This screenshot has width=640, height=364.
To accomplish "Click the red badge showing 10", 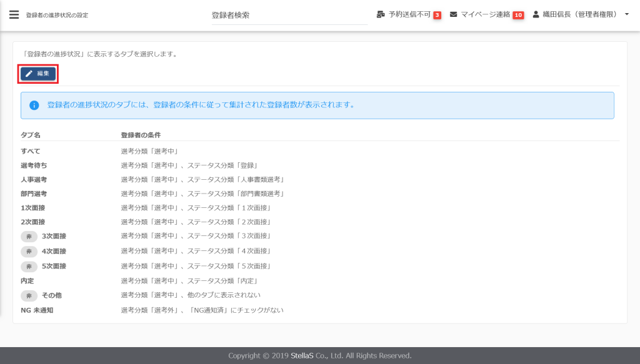I will 518,15.
